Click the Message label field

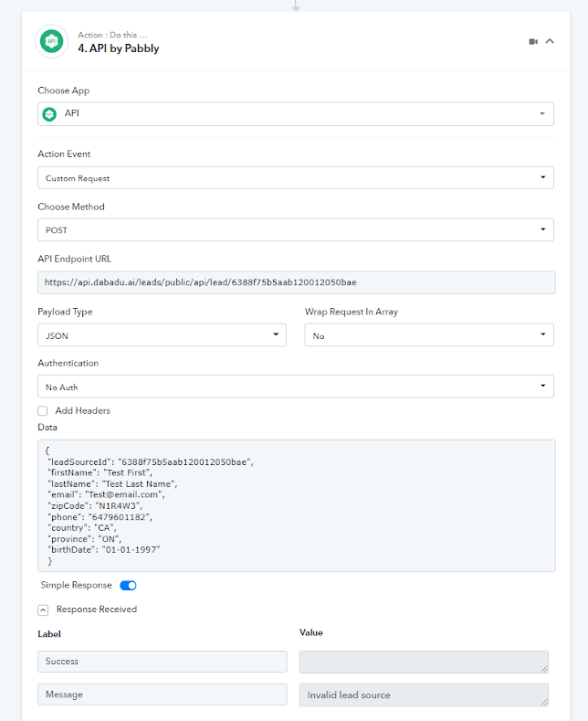pyautogui.click(x=163, y=694)
